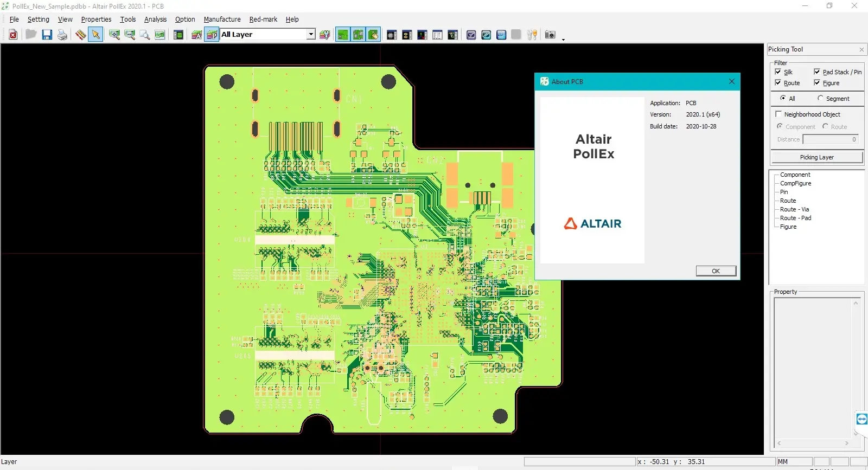Toggle the third green display mode icon
Image resolution: width=868 pixels, height=470 pixels.
point(373,35)
